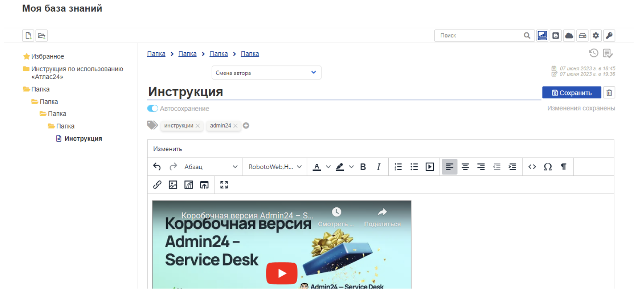The image size is (644, 306).
Task: Click the upload file icon in editor
Action: coord(204,185)
